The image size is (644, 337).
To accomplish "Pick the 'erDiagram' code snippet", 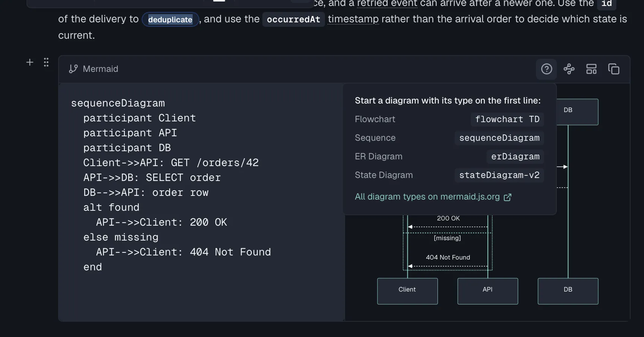I will 515,156.
